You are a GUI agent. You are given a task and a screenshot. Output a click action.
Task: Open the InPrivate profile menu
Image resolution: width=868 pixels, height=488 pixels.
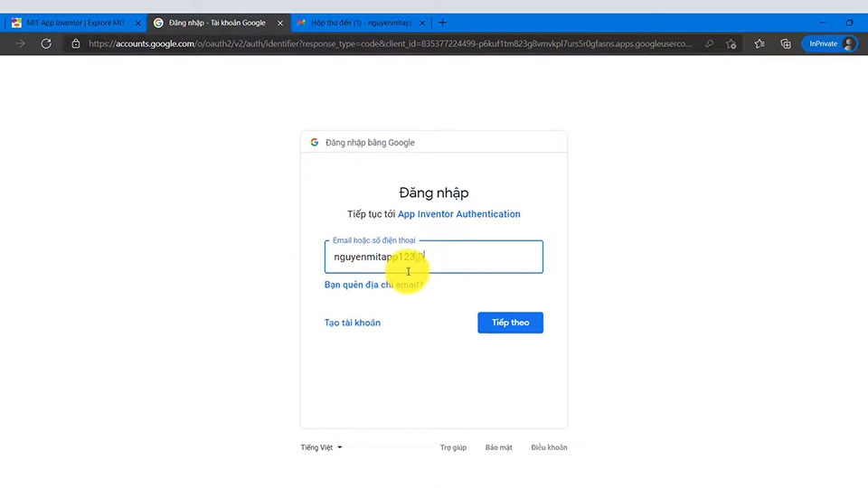[829, 43]
